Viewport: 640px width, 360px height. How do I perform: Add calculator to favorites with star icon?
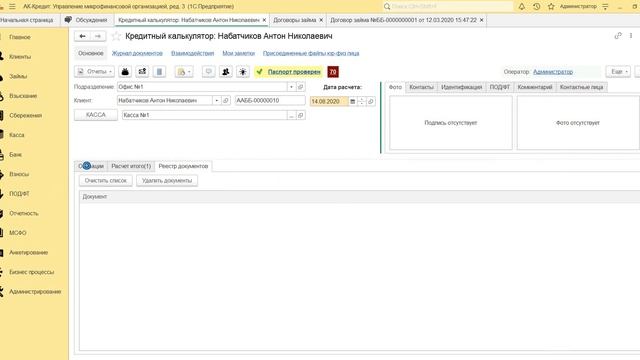click(116, 36)
